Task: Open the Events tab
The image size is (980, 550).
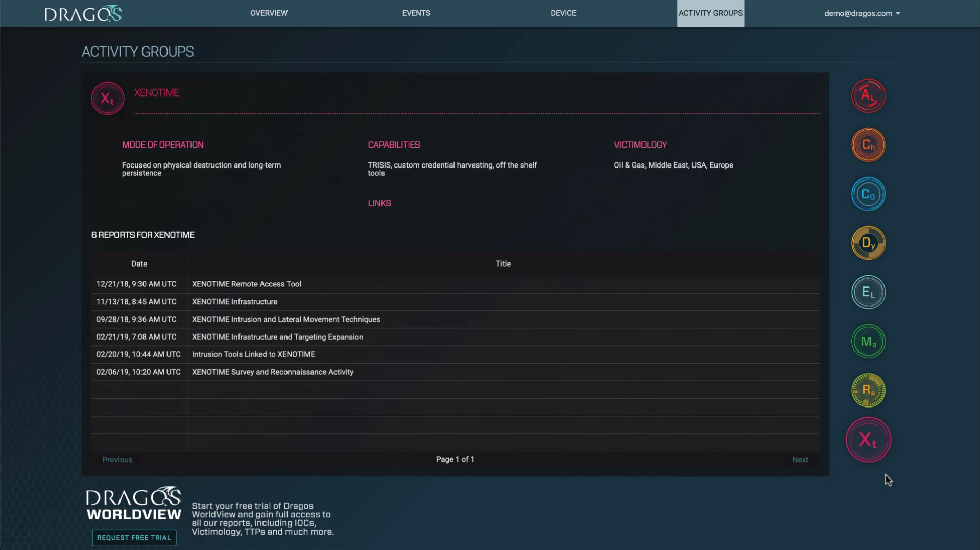Action: click(416, 13)
